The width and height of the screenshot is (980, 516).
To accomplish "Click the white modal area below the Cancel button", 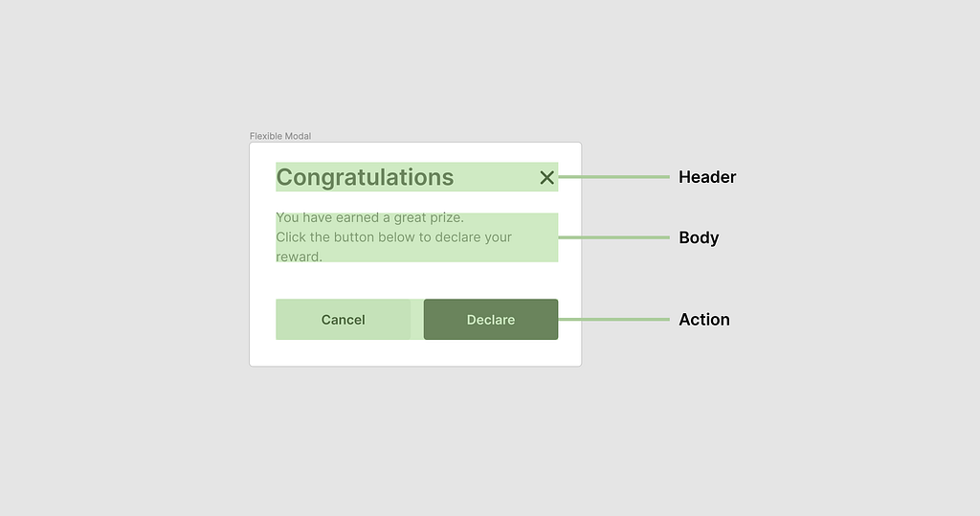I will point(343,352).
